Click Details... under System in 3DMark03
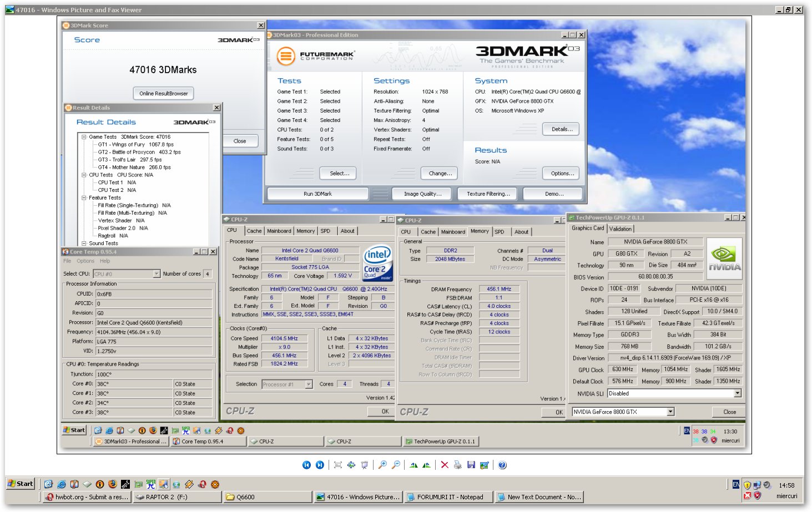 pyautogui.click(x=561, y=129)
